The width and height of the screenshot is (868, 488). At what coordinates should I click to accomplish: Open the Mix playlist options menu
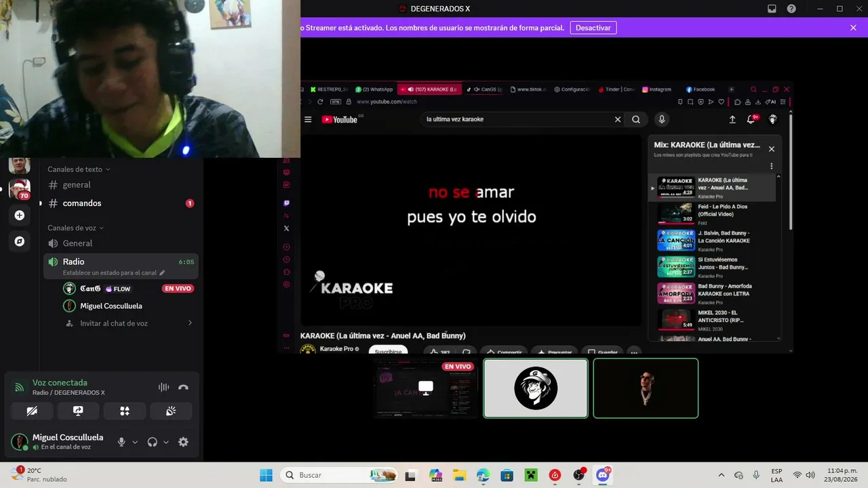click(x=771, y=166)
